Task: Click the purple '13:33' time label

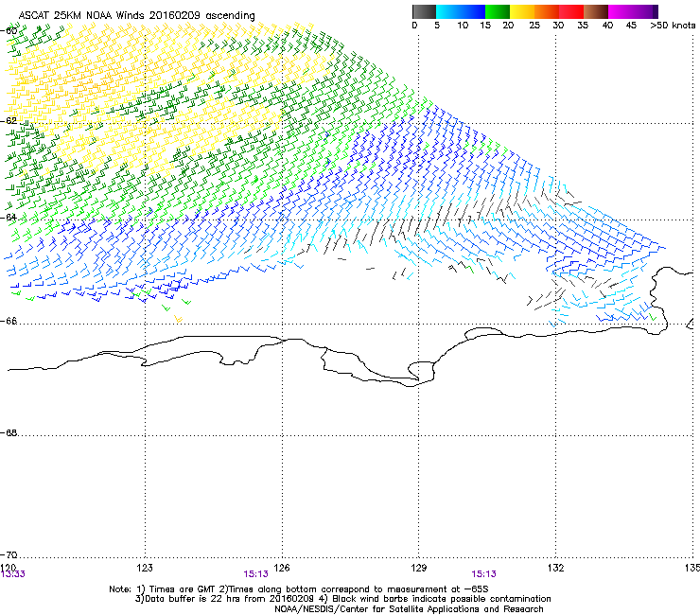Action: 12,574
